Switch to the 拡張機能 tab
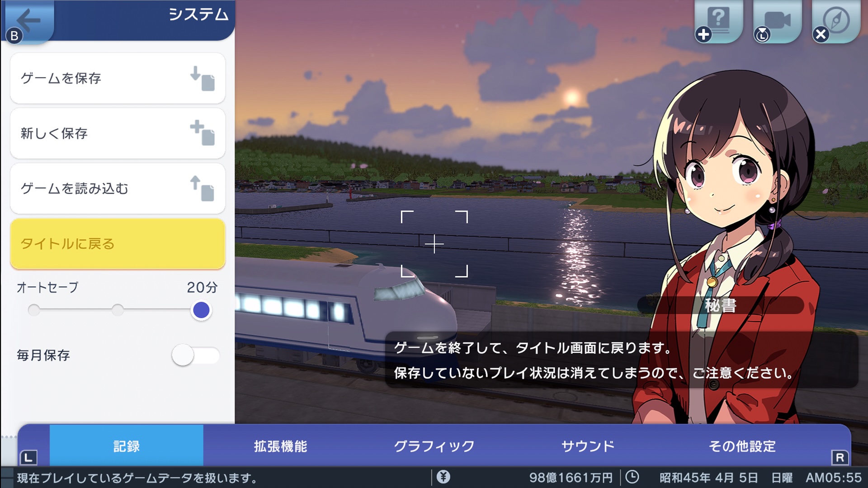This screenshot has width=868, height=488. 280,445
